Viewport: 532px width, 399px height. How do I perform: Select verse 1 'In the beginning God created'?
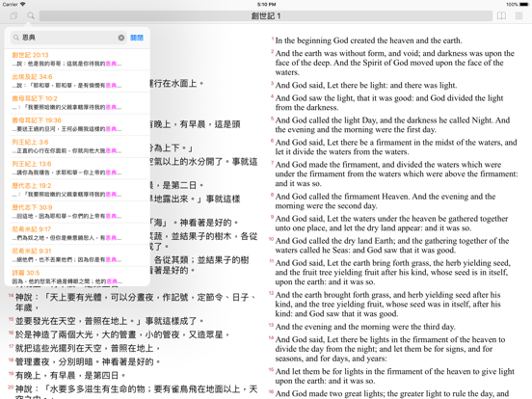[x=368, y=40]
